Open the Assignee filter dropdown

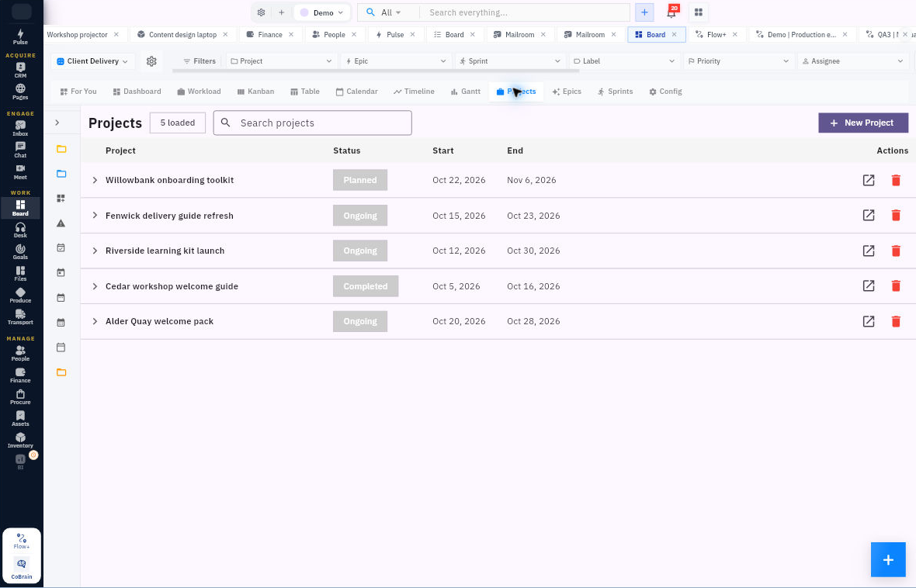click(853, 61)
